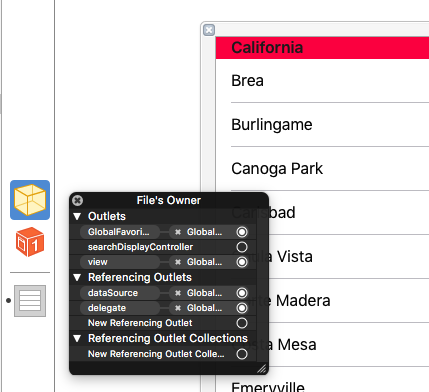Remove the delegate referencing outlet connection

(x=178, y=308)
